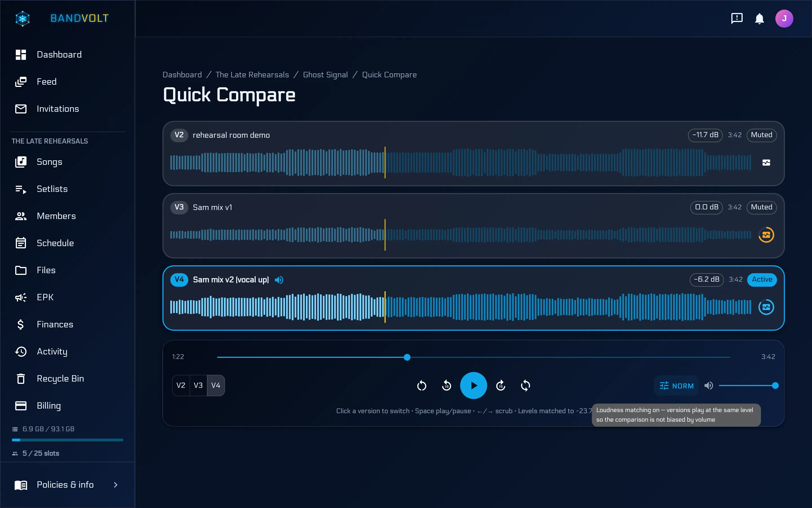Screen dimensions: 812x508
Task: Click the speaker icon beside Sam mix v2 title
Action: point(279,280)
